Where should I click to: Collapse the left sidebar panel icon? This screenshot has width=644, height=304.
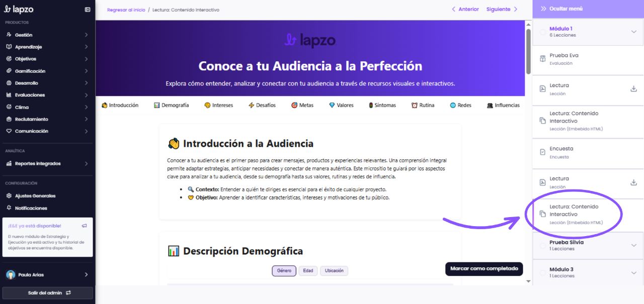(88, 10)
